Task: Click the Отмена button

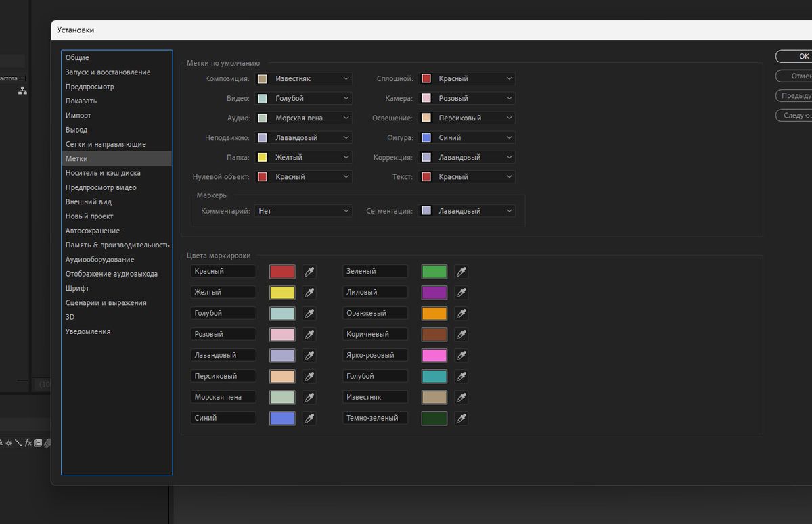Action: [x=798, y=76]
